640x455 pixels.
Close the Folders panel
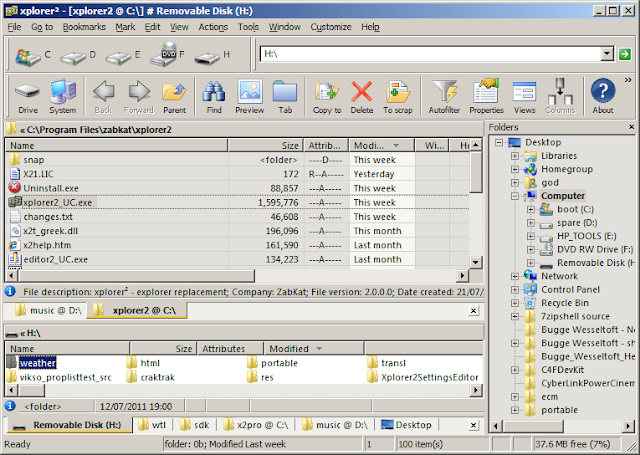pos(631,127)
